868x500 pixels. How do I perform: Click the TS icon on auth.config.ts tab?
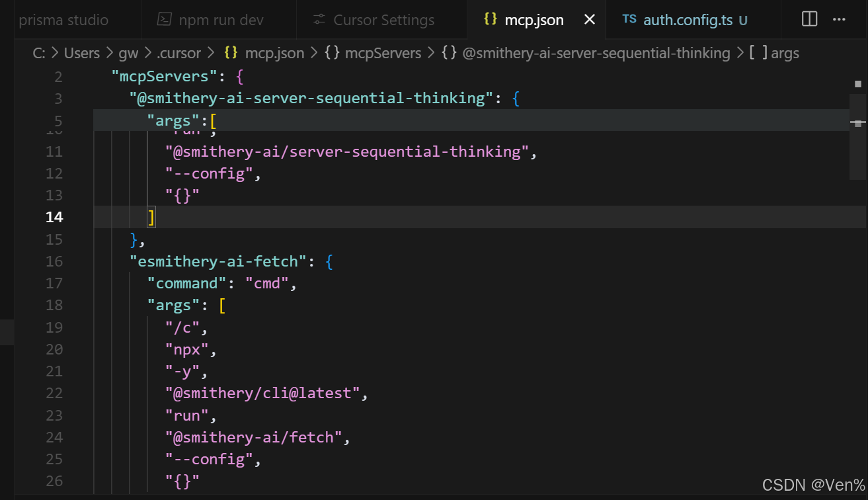[x=629, y=19]
